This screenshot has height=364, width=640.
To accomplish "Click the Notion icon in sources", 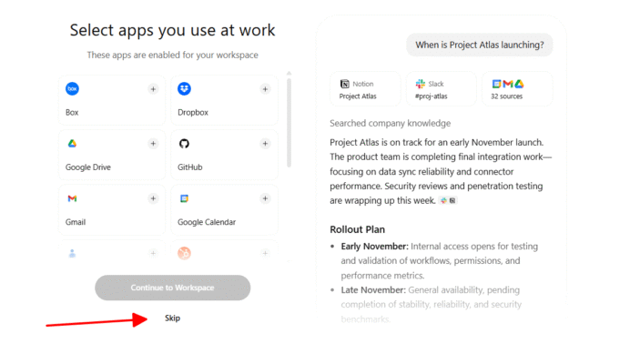I will coord(344,84).
